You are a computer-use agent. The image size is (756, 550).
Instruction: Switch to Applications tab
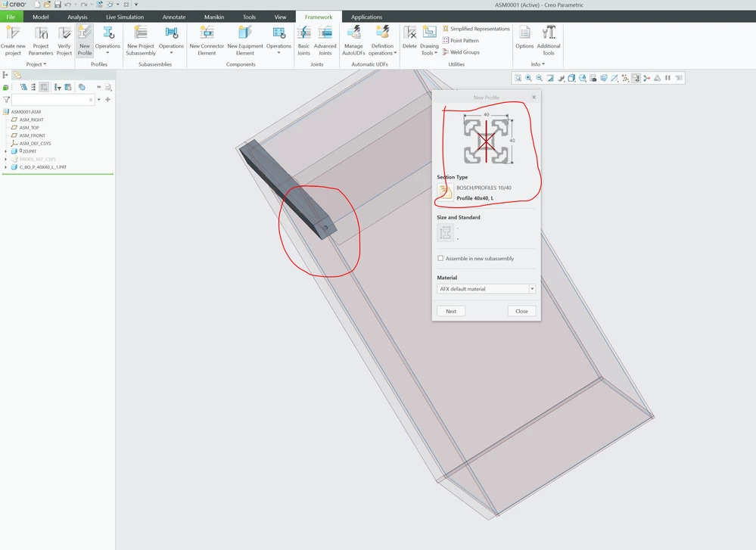pos(366,17)
